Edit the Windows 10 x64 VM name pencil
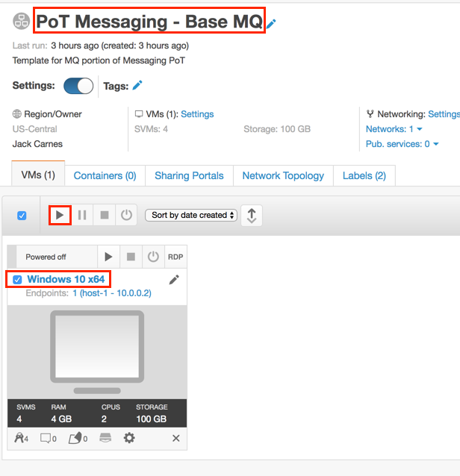Viewport: 460px width, 476px height. tap(174, 280)
